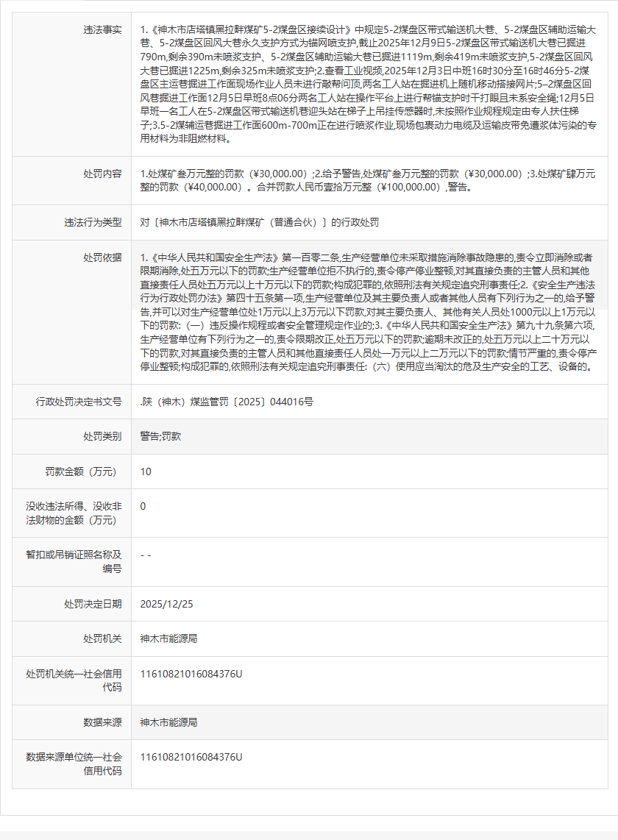Click the confiscated amount value 0
The width and height of the screenshot is (618, 840).
tap(143, 506)
